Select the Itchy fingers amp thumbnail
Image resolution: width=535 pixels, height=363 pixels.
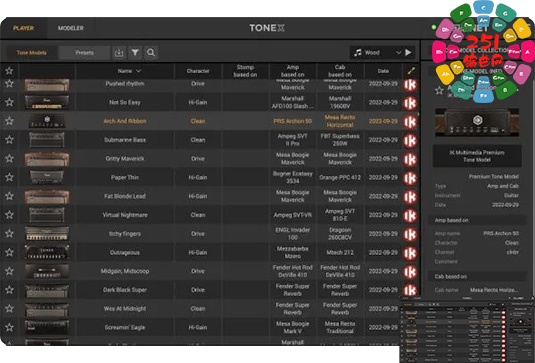(47, 234)
